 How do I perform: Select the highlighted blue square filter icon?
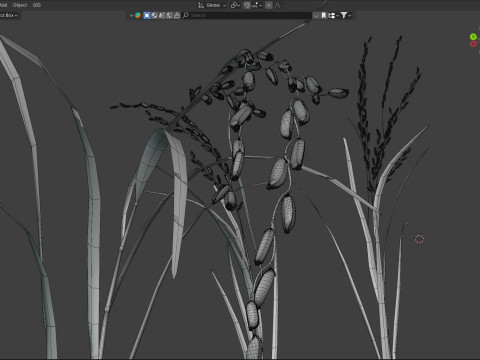pos(147,15)
